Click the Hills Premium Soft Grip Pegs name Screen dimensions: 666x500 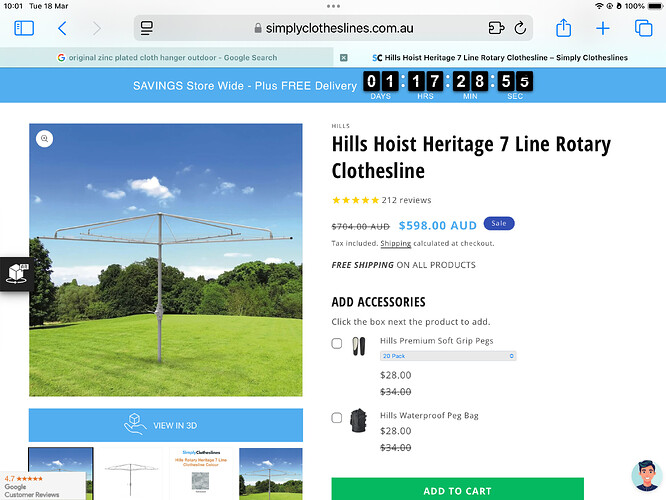(437, 341)
